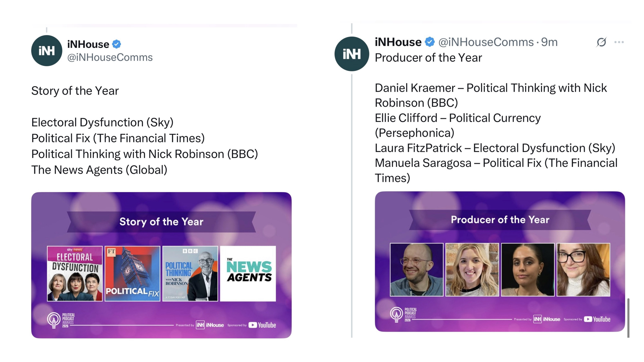This screenshot has height=362, width=644.
Task: Click the iNHouse avatar in left tweet
Action: (x=47, y=51)
